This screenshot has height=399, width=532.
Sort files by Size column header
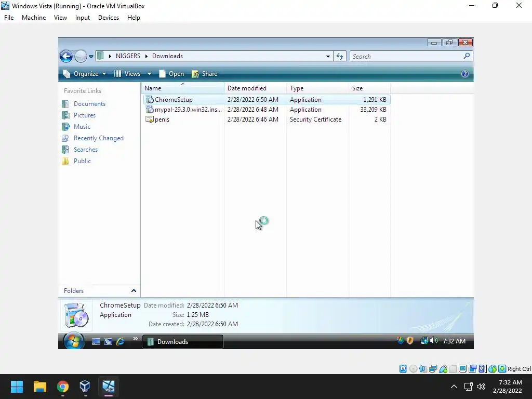tap(369, 88)
